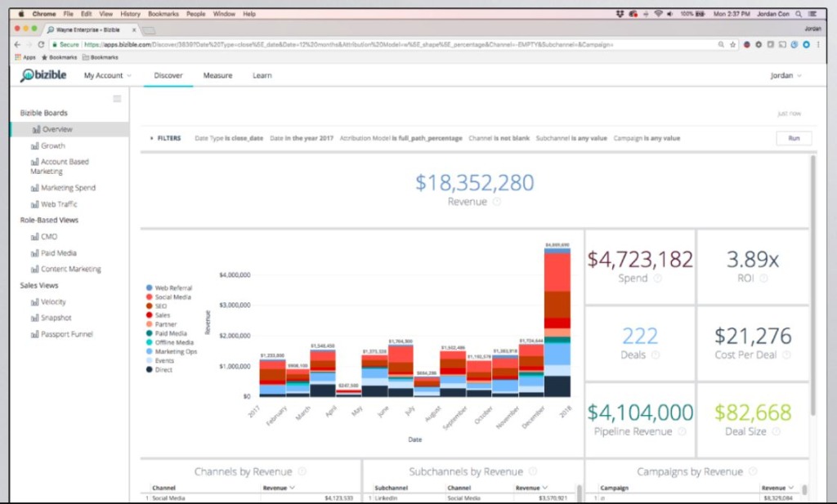Click the info icon beside Cost Per Deal
Screen dimensions: 837x504
pyautogui.click(x=786, y=355)
